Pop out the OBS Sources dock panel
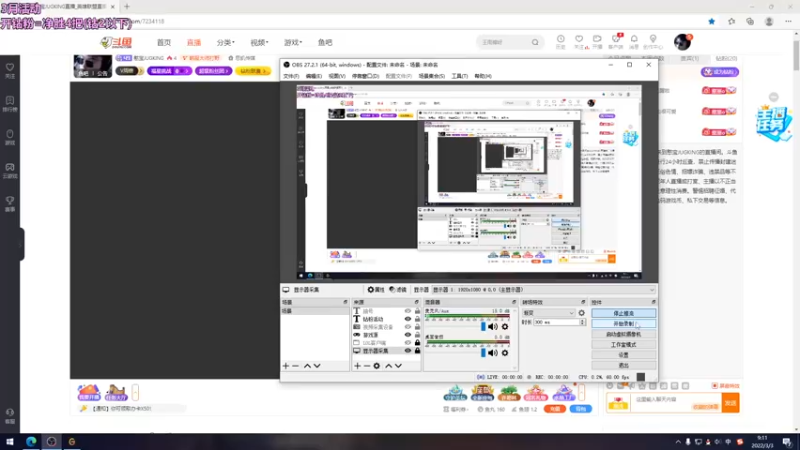Screen dimensions: 800x450 (416, 303)
